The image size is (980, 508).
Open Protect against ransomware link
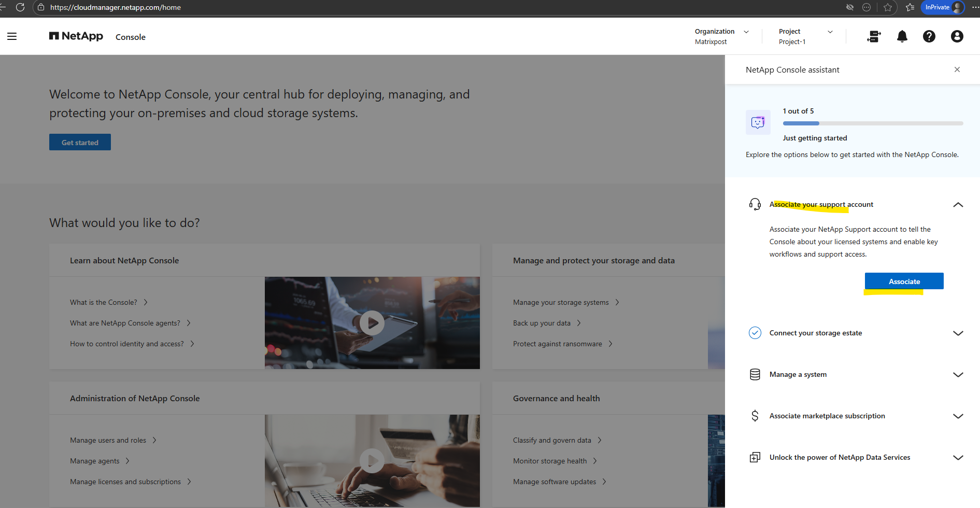click(x=563, y=344)
